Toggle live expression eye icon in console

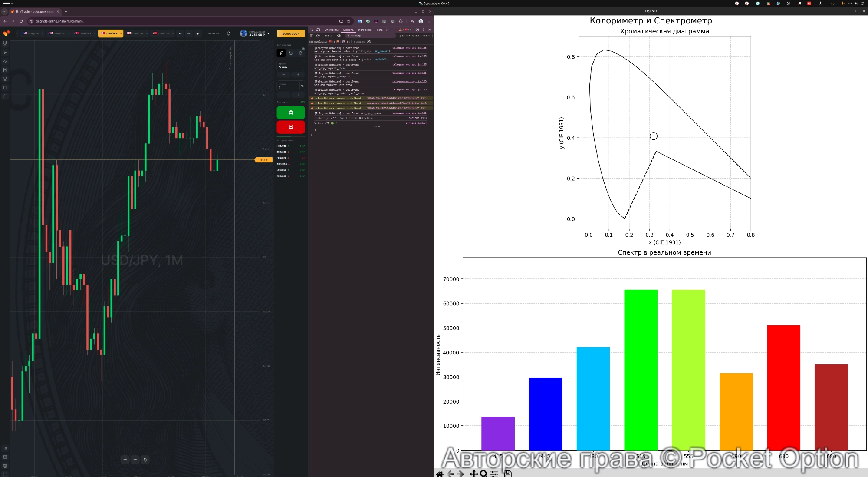(339, 36)
